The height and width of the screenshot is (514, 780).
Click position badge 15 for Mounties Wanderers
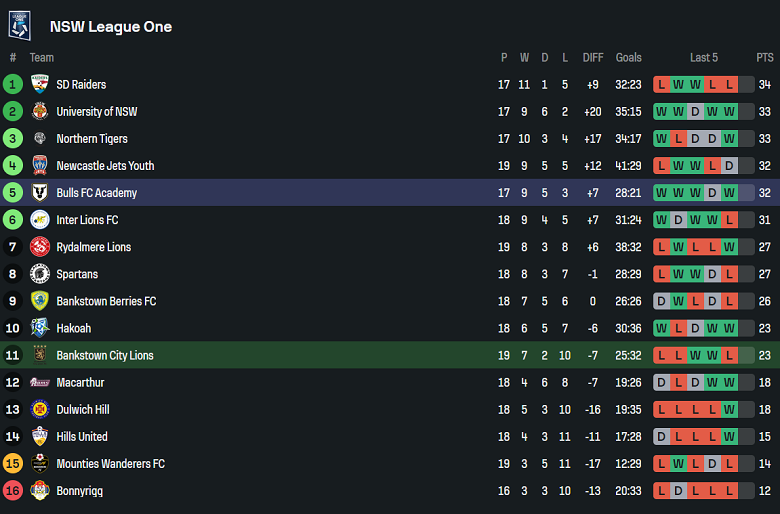pyautogui.click(x=13, y=464)
